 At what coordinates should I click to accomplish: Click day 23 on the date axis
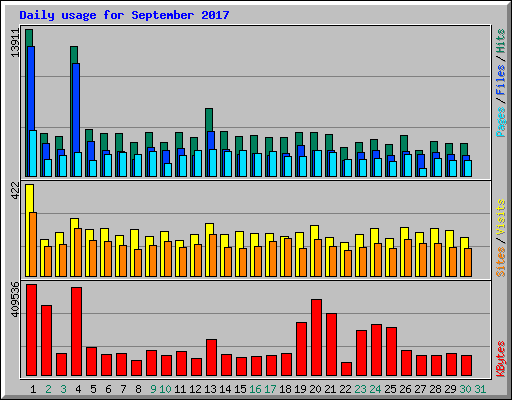click(360, 389)
